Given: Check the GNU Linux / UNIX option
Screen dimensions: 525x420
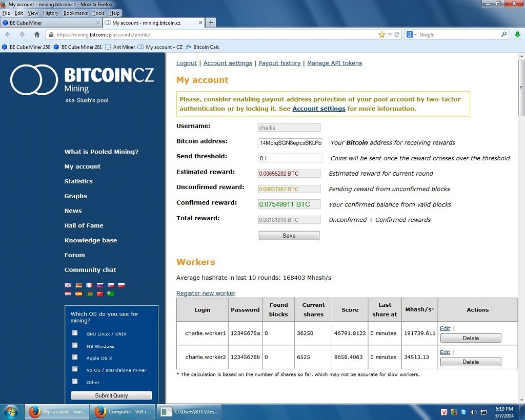Looking at the screenshot, I should (75, 333).
